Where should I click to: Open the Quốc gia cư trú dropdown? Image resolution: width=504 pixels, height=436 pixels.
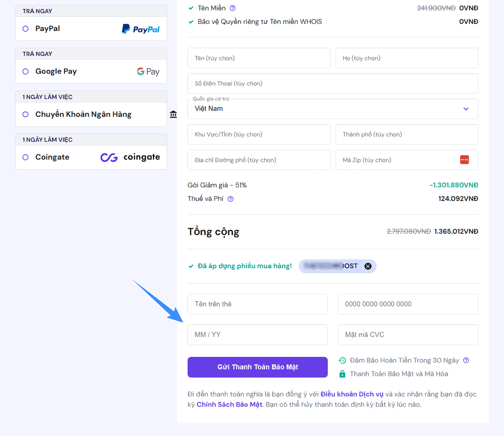(x=333, y=109)
